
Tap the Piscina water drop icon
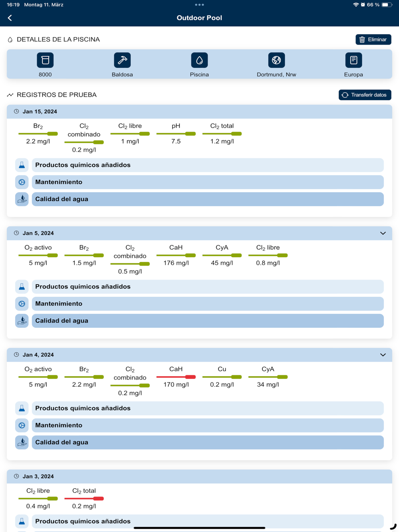(199, 60)
